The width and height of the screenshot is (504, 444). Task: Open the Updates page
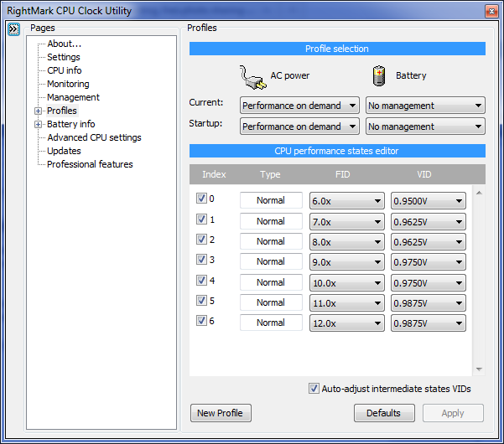64,151
